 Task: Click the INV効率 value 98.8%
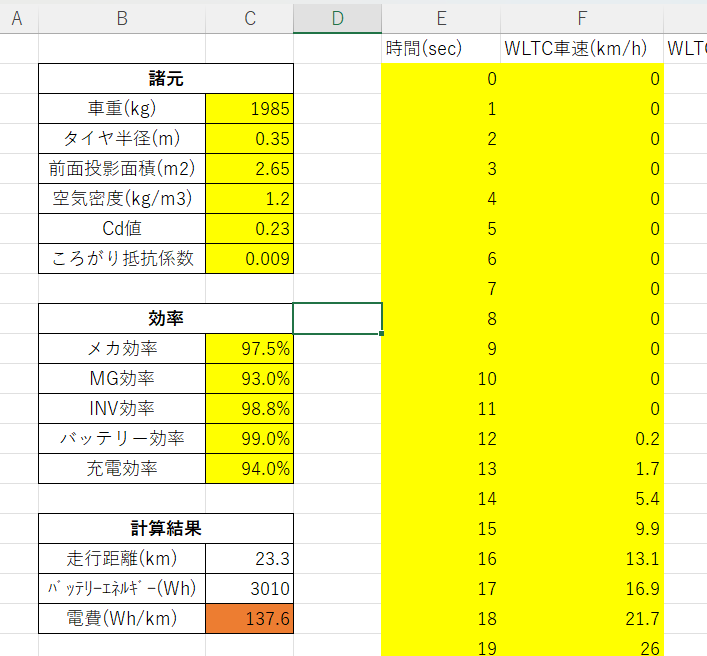tap(249, 408)
